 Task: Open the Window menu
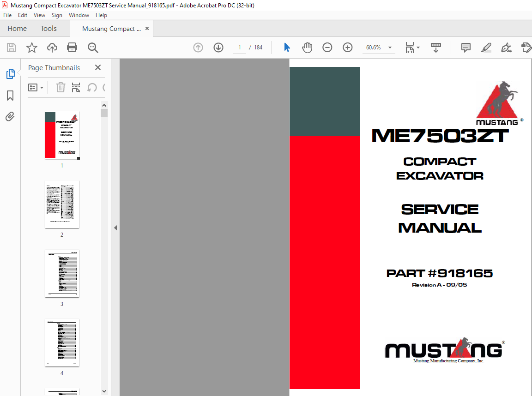(79, 15)
